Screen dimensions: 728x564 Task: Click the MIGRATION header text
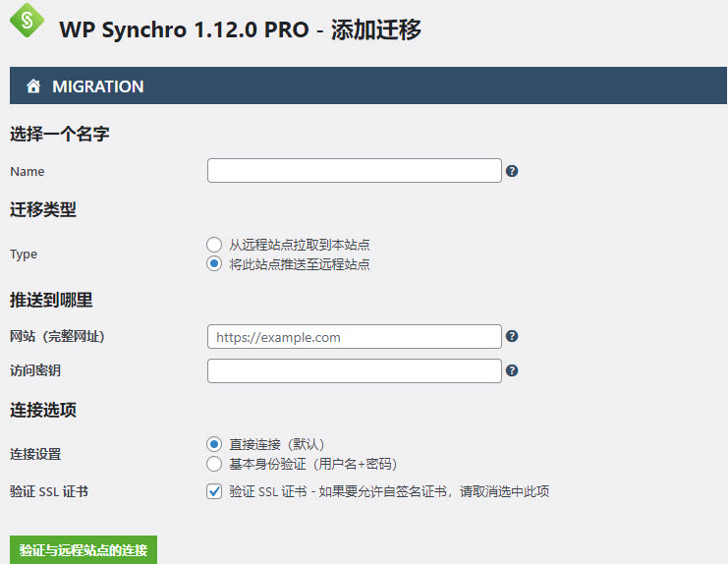click(98, 86)
